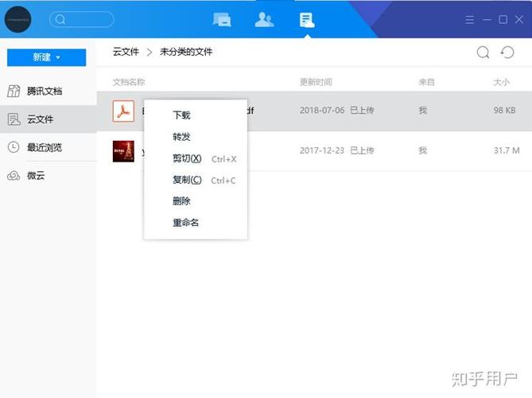
Task: Choose 重命名 from context menu
Action: [196, 223]
